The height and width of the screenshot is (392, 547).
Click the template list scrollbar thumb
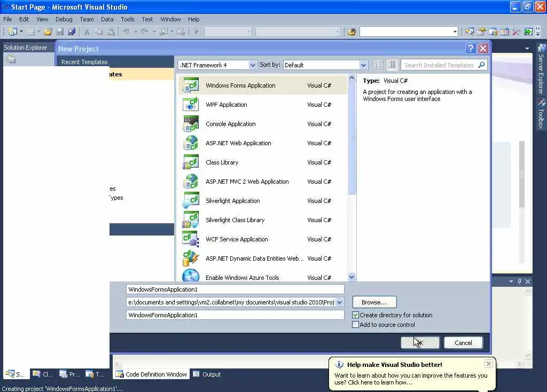tap(351, 138)
